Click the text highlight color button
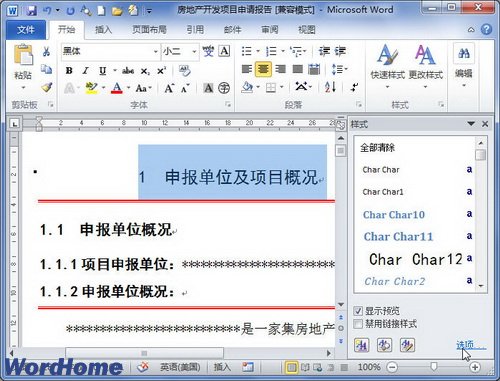Viewport: 500px width, 381px height. (x=91, y=88)
